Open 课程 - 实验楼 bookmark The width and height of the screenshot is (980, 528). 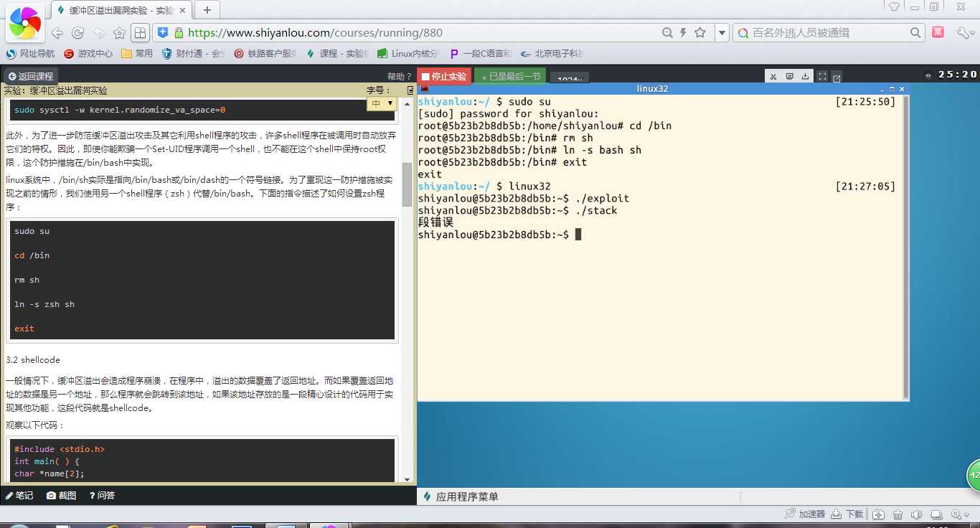[x=337, y=53]
